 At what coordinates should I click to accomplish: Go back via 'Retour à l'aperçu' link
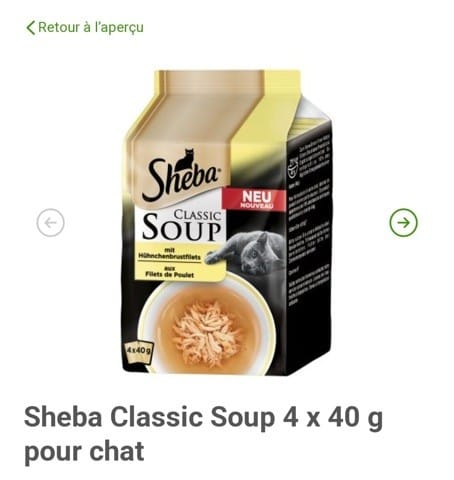(85, 28)
